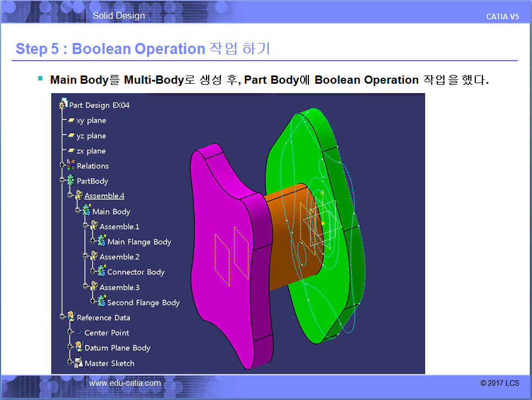Click the Relations formula icon

pyautogui.click(x=71, y=166)
